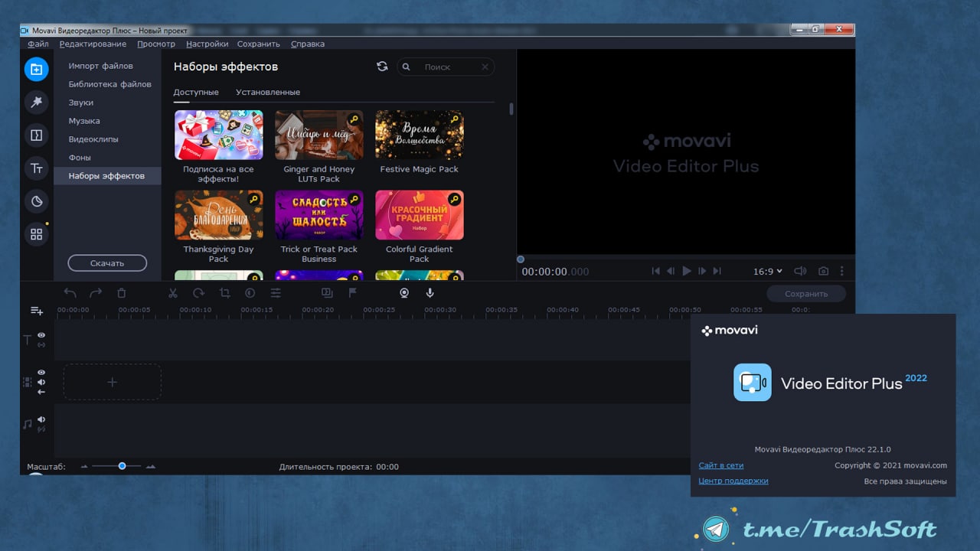Click the Масштаб zoom slider handle
This screenshot has height=551, width=980.
pos(122,466)
